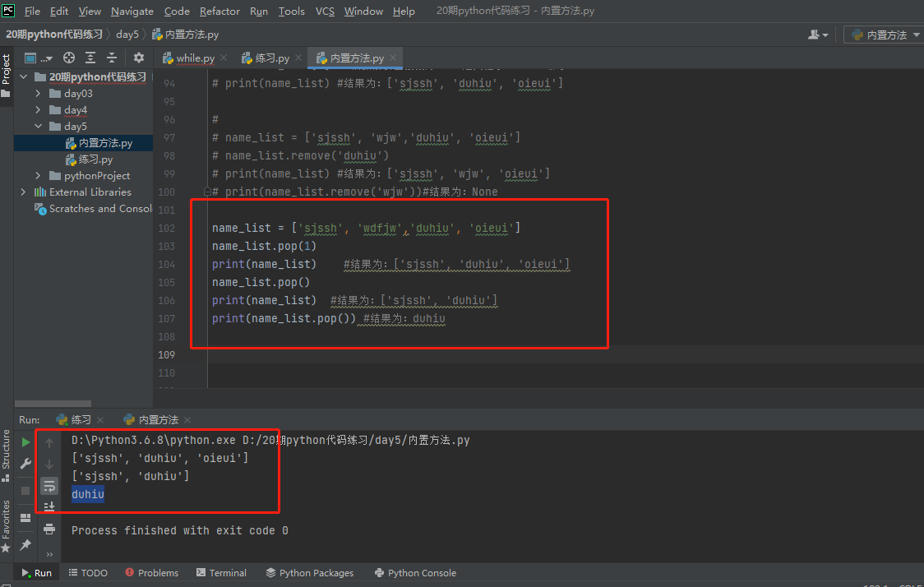Image resolution: width=924 pixels, height=587 pixels.
Task: Open the Tools menu
Action: click(x=292, y=12)
